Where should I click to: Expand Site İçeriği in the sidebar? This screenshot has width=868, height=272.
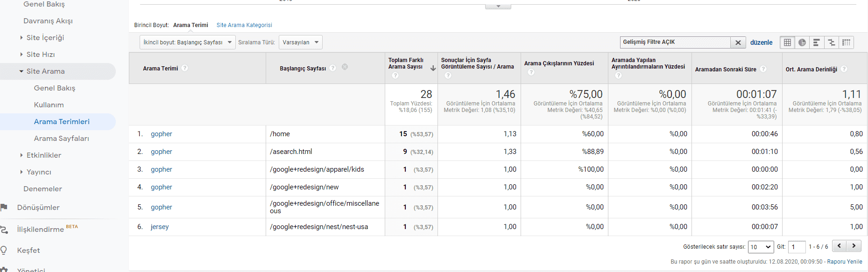click(x=45, y=38)
